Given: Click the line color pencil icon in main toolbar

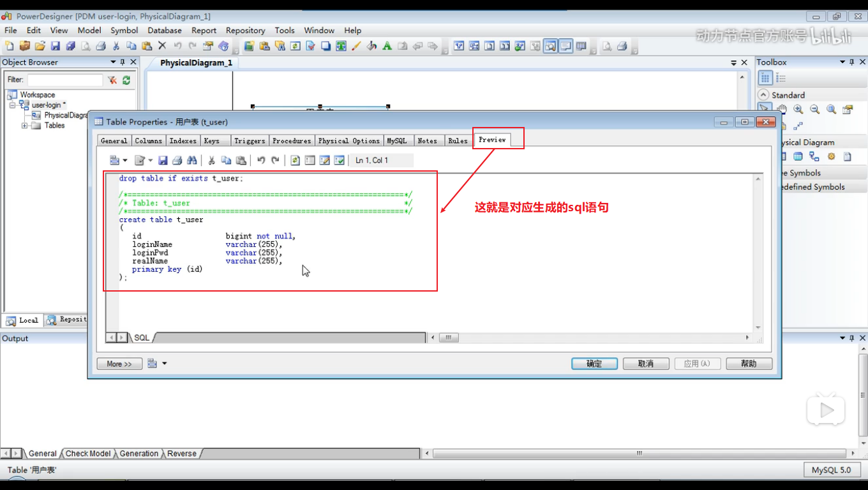Looking at the screenshot, I should [x=356, y=46].
